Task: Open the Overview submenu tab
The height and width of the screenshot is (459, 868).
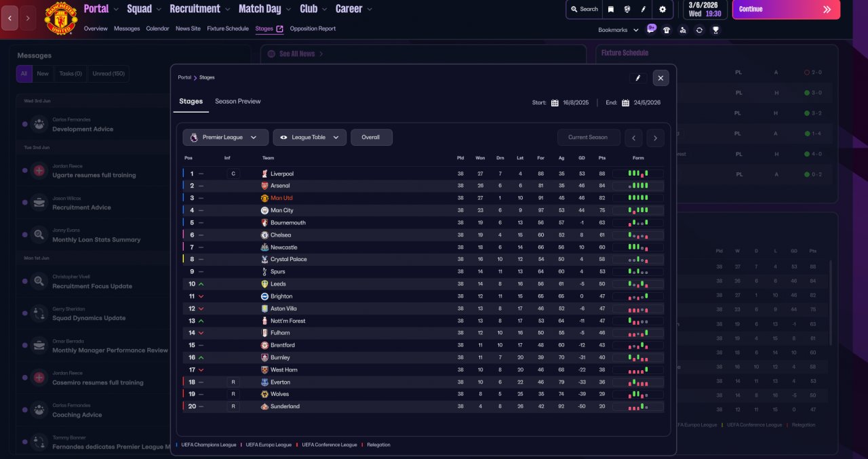Action: pyautogui.click(x=96, y=28)
